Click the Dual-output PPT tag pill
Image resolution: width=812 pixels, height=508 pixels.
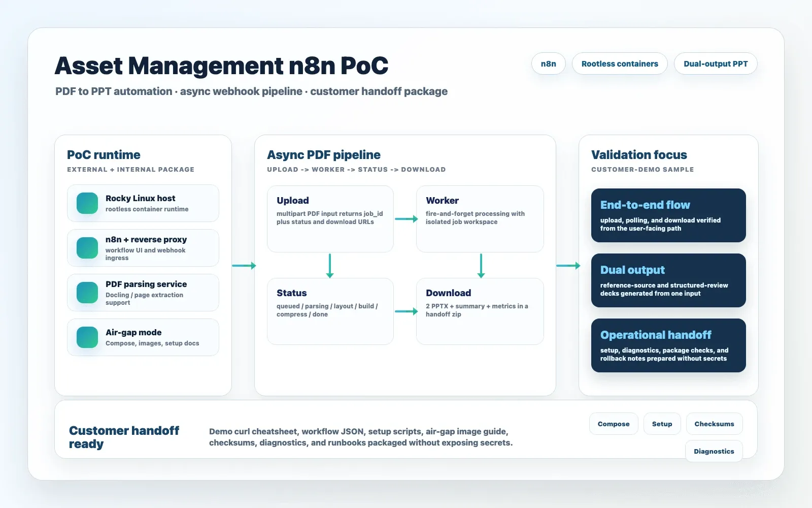coord(716,63)
